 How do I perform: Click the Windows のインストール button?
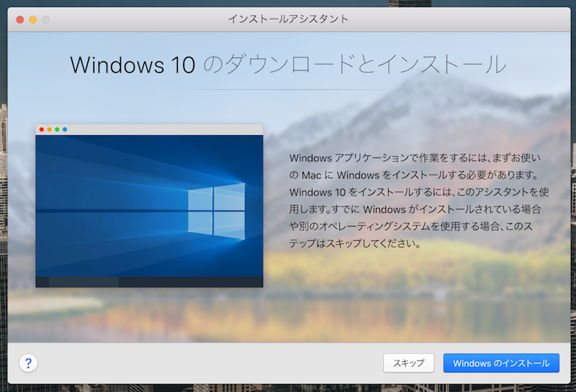pyautogui.click(x=501, y=363)
